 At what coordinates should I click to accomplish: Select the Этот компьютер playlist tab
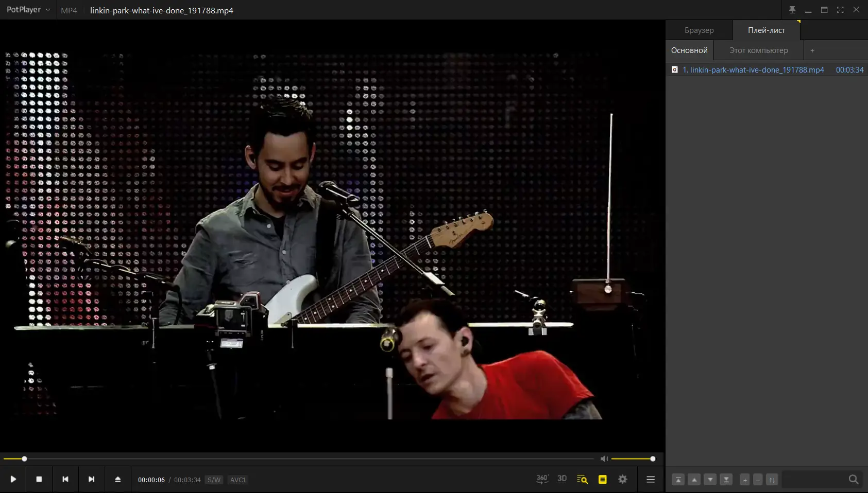(759, 50)
